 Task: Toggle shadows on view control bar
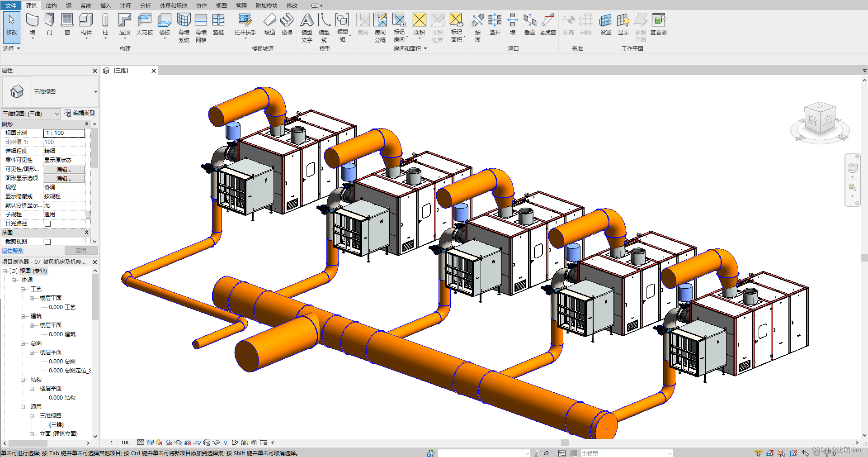coord(169,443)
